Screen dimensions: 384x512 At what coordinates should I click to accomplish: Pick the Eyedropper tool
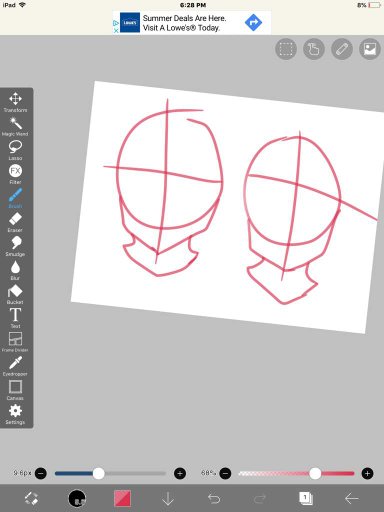(15, 366)
